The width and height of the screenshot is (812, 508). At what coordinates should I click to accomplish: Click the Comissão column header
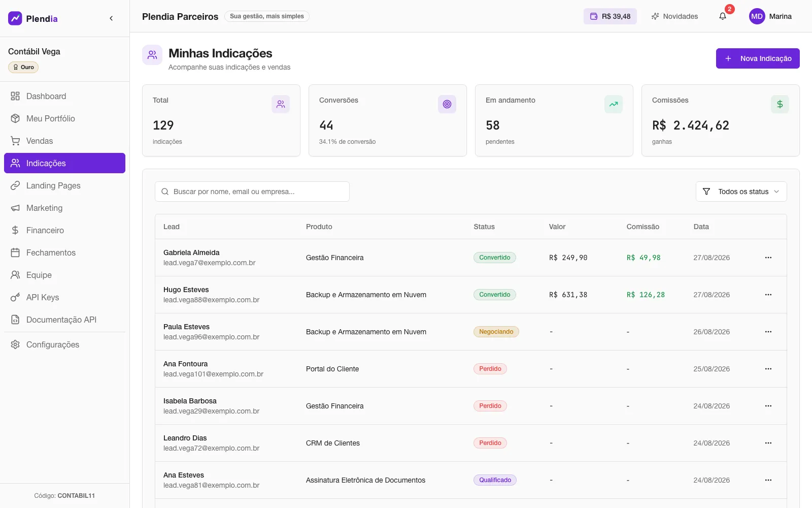[643, 227]
